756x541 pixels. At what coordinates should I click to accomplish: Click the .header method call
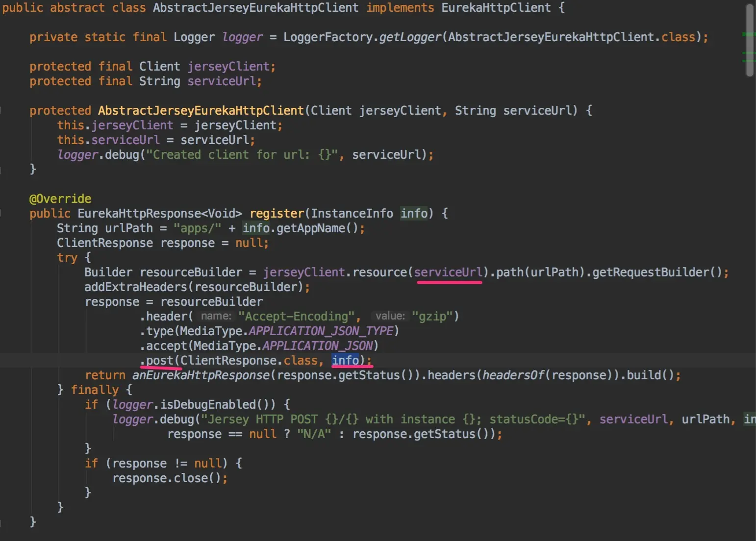[x=167, y=317]
